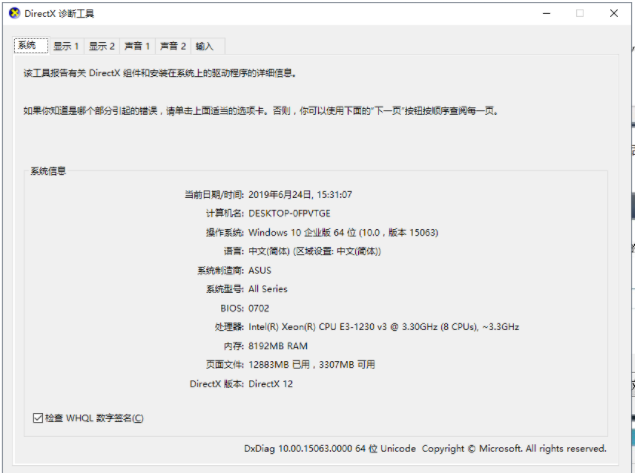Click the 处理器 label

coord(229,327)
